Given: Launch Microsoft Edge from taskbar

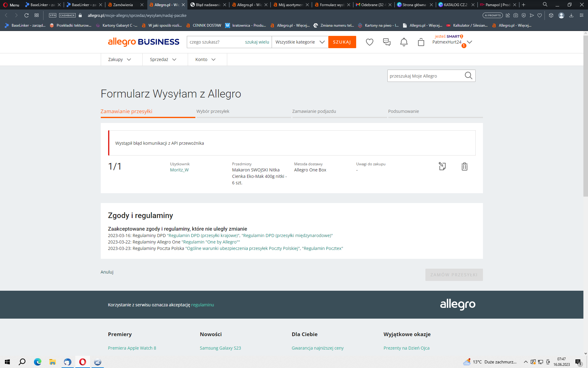Looking at the screenshot, I should coord(38,362).
